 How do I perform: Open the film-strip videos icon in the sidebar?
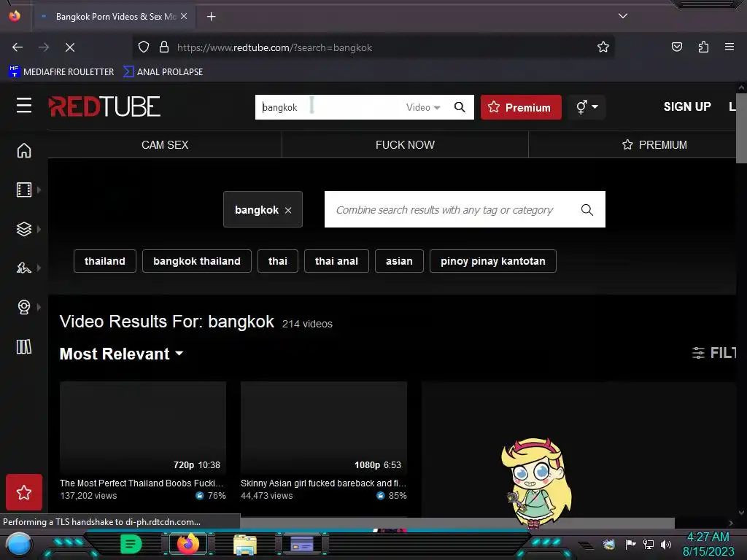[x=24, y=190]
